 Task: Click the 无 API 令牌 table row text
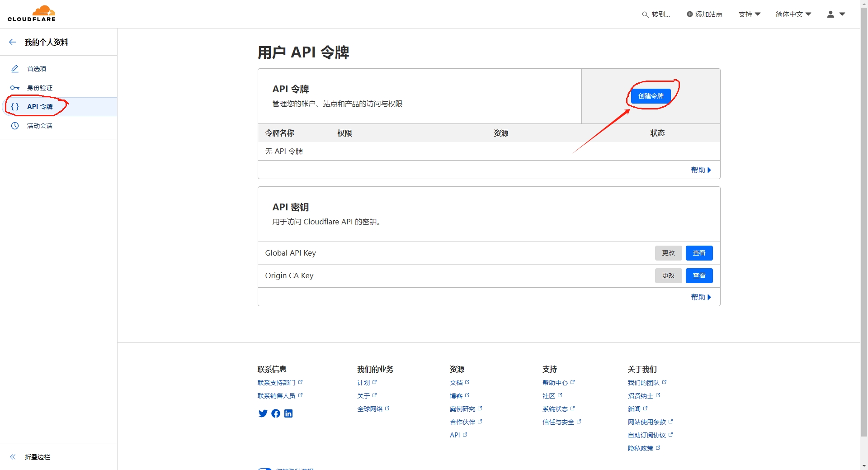[x=284, y=151]
